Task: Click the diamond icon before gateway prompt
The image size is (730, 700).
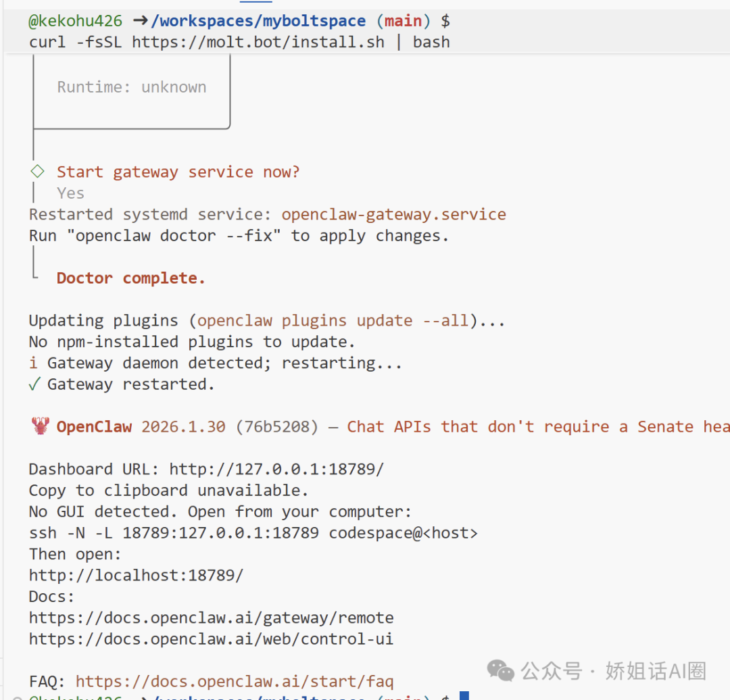Action: 38,172
